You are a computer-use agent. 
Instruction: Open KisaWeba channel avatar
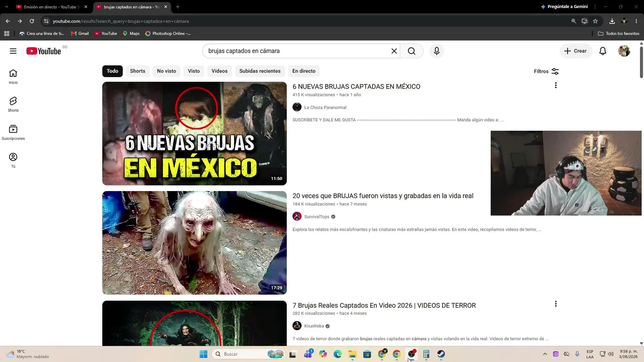pyautogui.click(x=297, y=326)
